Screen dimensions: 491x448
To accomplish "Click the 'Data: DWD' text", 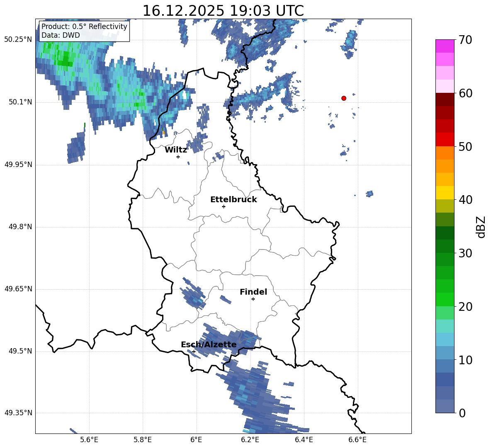I will pos(61,35).
